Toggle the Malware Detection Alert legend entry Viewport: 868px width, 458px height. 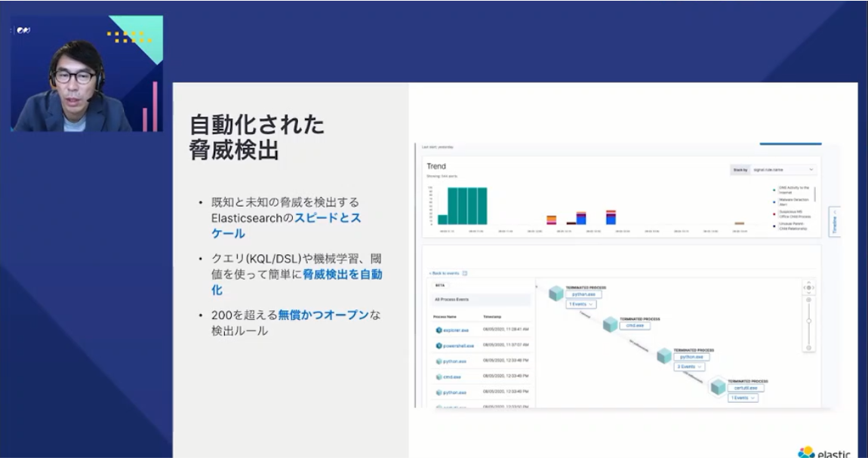[794, 201]
